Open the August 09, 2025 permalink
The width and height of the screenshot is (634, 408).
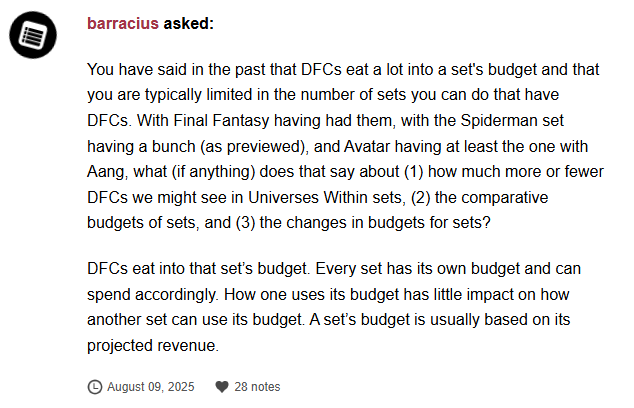150,386
